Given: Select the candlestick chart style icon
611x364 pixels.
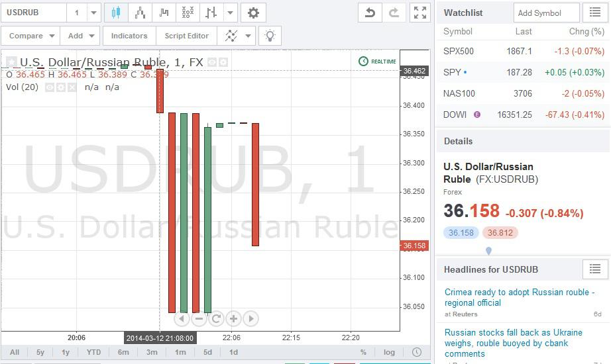Looking at the screenshot, I should coord(116,13).
